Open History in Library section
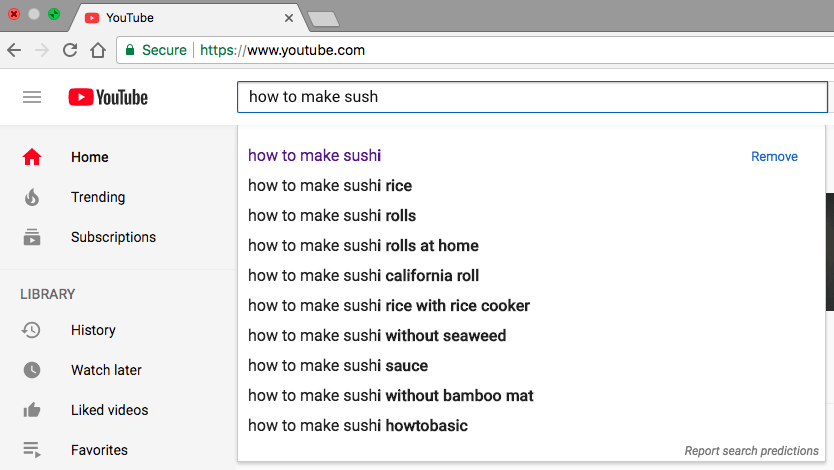This screenshot has height=470, width=834. pyautogui.click(x=92, y=330)
